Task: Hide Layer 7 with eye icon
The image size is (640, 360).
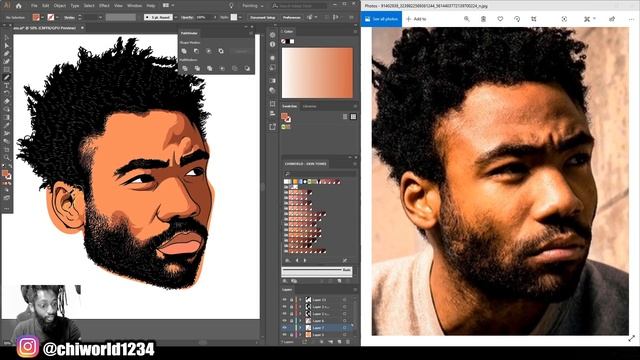Action: 284,328
